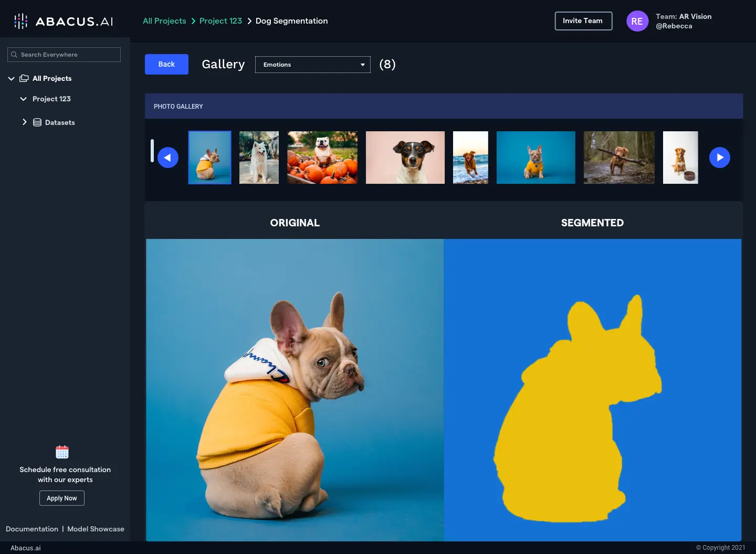Screen dimensions: 756x554
Task: Select the bulldog with pumpkins thumbnail
Action: [322, 158]
